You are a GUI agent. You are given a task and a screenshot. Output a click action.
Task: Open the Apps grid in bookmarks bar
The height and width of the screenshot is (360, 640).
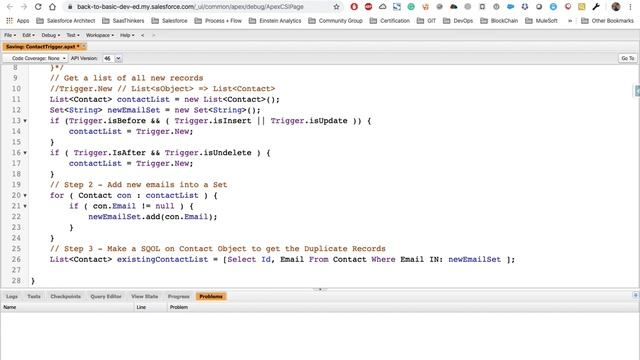pos(18,21)
